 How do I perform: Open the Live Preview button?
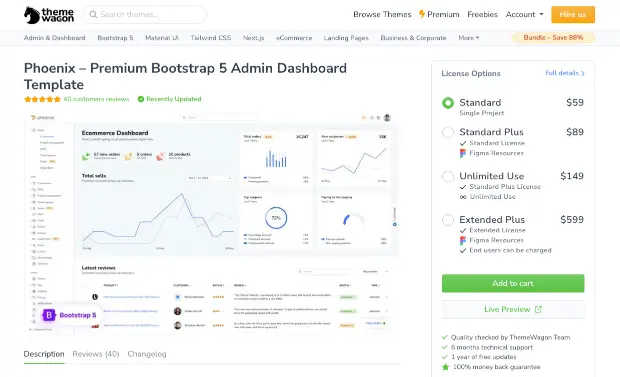pos(513,309)
